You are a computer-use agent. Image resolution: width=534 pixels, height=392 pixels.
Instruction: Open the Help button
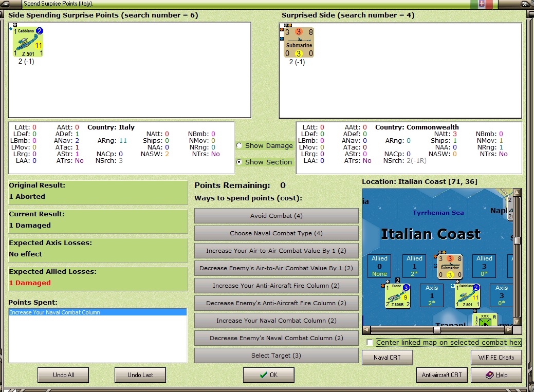point(496,375)
